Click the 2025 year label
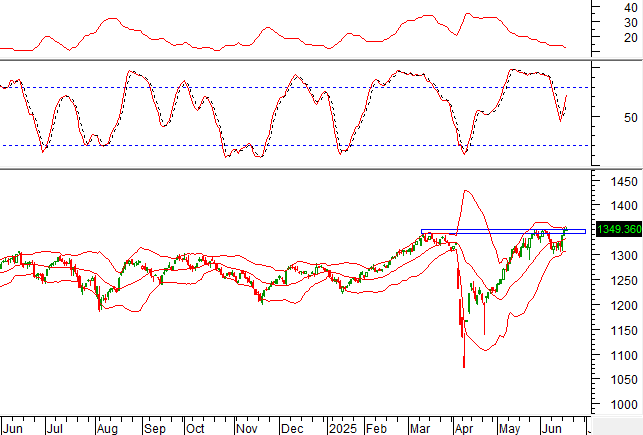 [x=343, y=429]
